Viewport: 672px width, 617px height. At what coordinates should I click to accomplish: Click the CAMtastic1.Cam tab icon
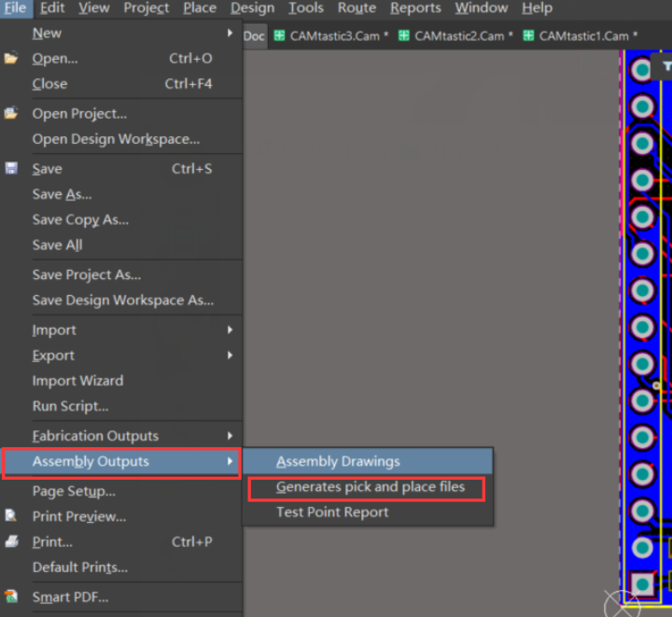tap(528, 35)
